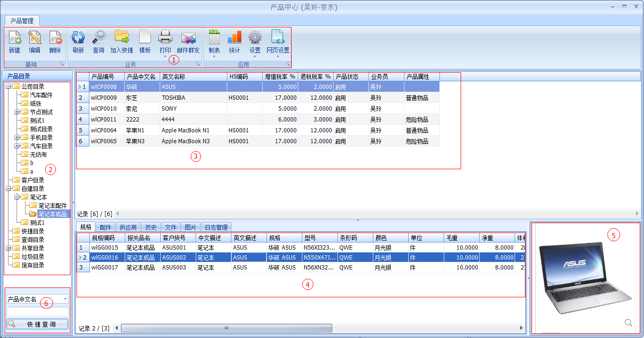Open the 供应商 tab
Viewport: 644px width, 338px height.
click(128, 227)
